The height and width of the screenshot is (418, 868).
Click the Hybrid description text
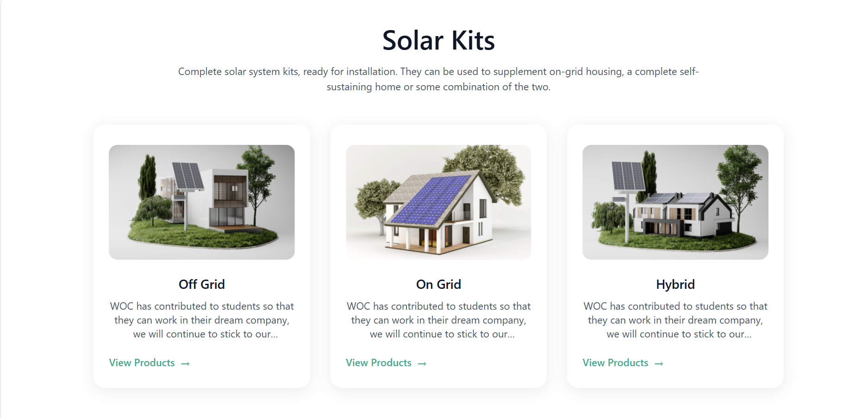[675, 319]
